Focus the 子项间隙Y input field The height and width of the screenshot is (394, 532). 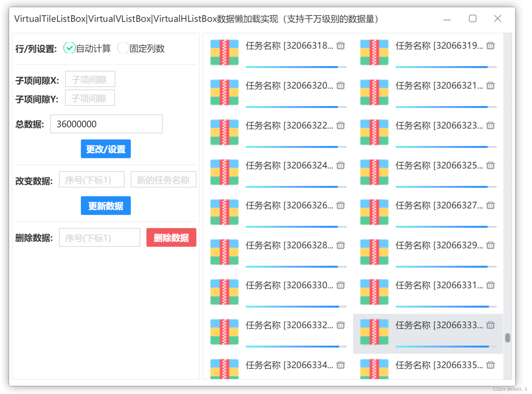[90, 98]
